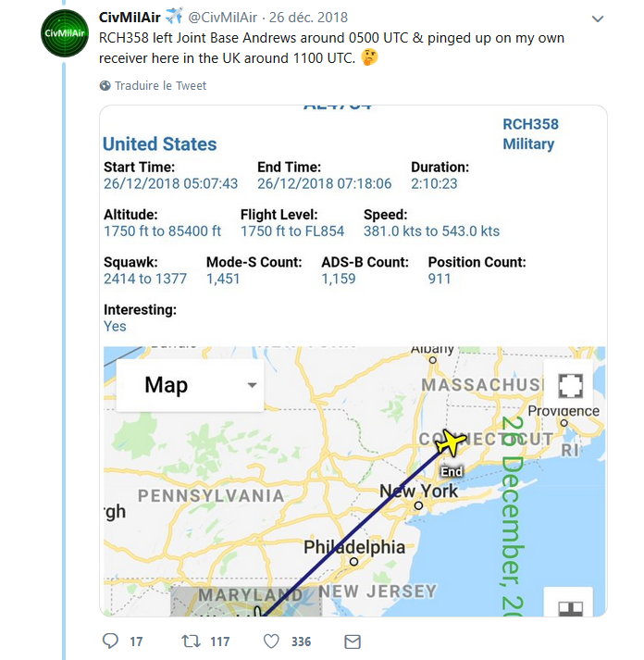This screenshot has height=660, width=644.
Task: Click the End label on flight path
Action: point(451,471)
